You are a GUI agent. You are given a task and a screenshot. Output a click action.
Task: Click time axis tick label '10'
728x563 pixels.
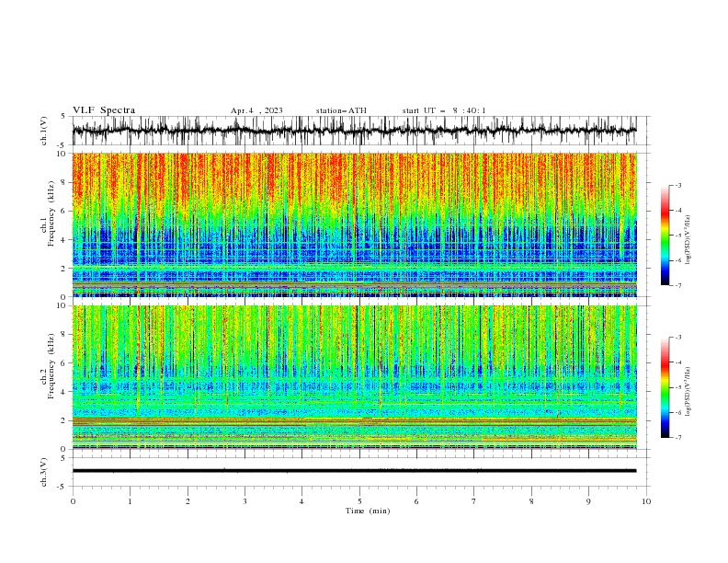tap(646, 501)
